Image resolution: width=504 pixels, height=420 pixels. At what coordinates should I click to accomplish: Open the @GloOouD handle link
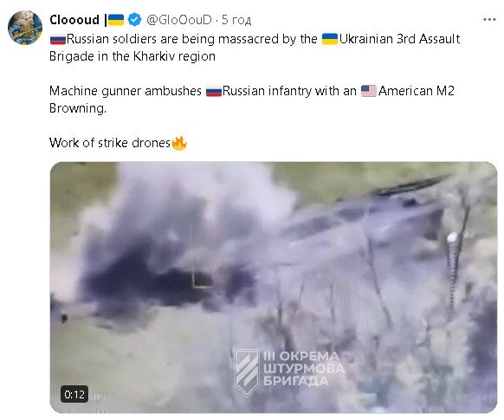pyautogui.click(x=179, y=20)
